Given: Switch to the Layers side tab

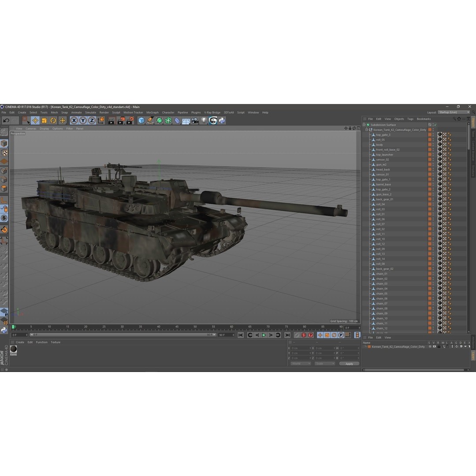Looking at the screenshot, I should pyautogui.click(x=473, y=356).
